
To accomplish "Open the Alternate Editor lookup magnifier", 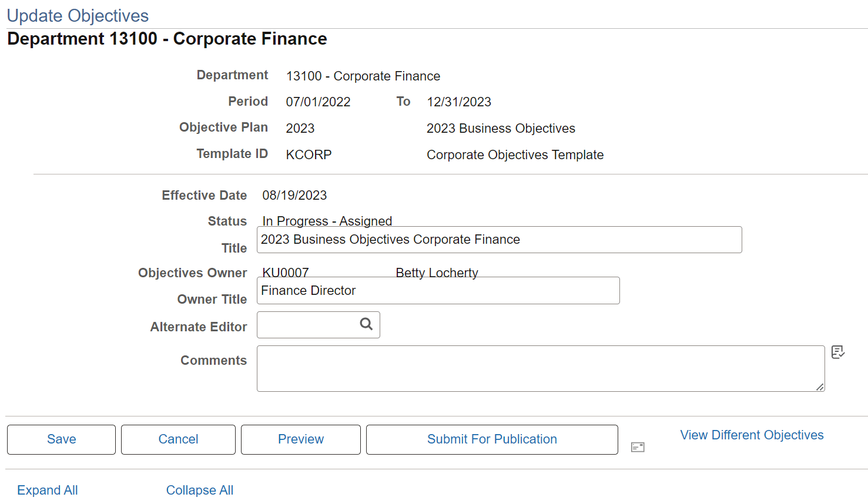I will pyautogui.click(x=366, y=324).
